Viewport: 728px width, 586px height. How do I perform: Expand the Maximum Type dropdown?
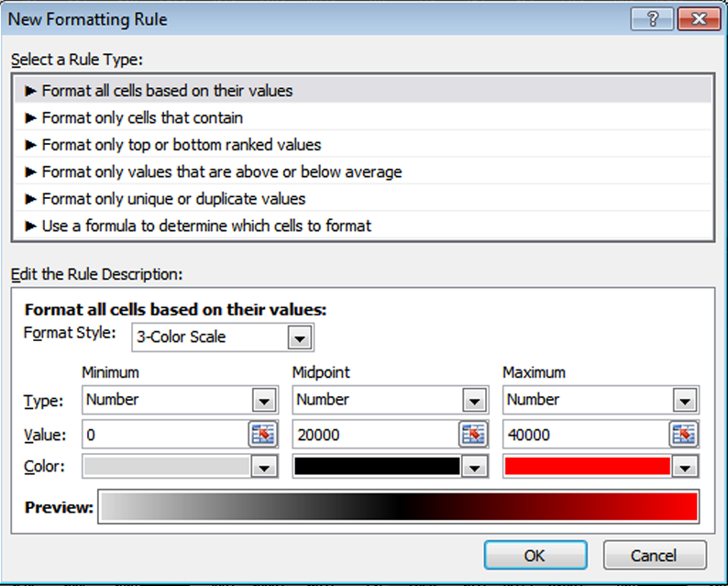pos(684,400)
